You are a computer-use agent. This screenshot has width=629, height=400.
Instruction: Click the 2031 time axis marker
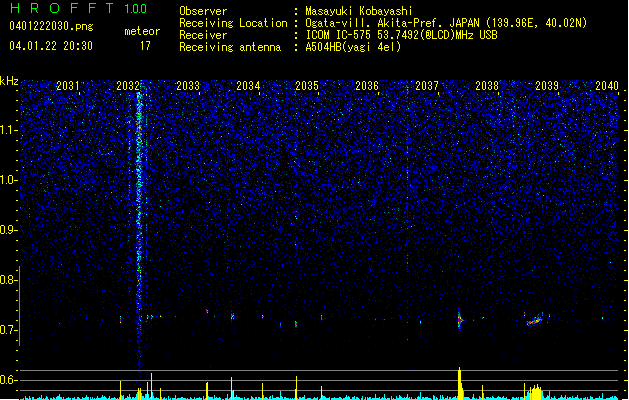coord(67,86)
